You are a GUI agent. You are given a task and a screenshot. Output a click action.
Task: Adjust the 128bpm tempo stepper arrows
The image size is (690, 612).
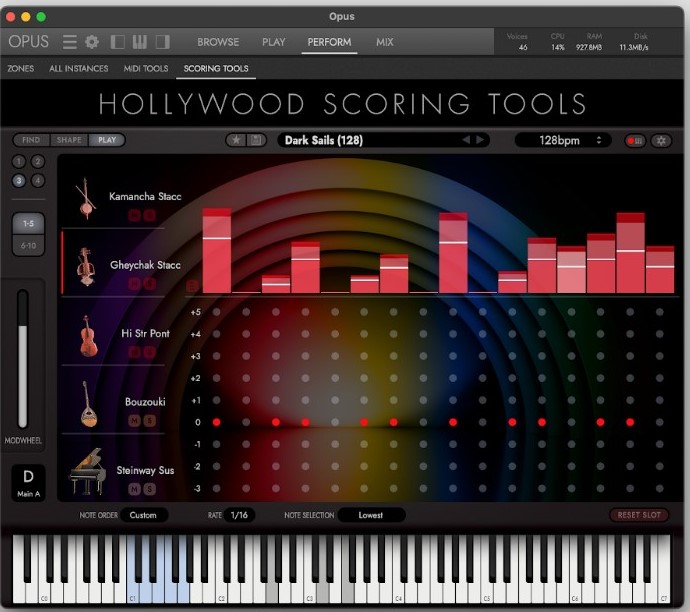(x=598, y=140)
